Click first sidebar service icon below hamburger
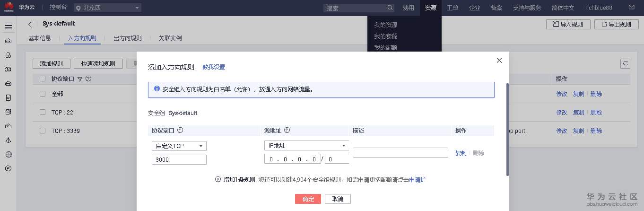The image size is (644, 211). click(9, 41)
